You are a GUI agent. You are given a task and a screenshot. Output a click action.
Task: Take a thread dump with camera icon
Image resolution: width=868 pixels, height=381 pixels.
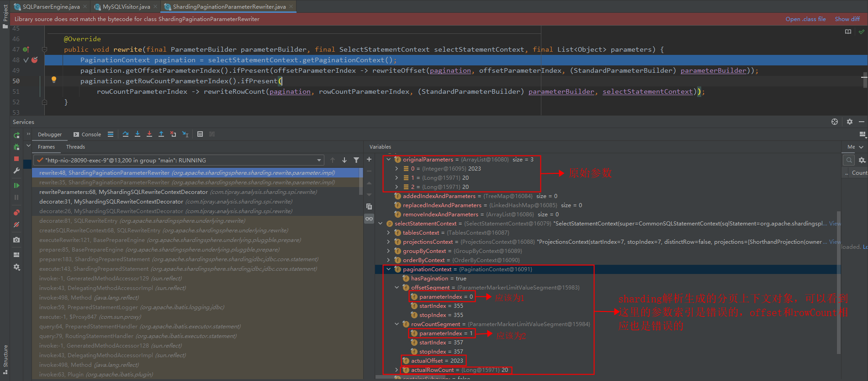point(16,240)
